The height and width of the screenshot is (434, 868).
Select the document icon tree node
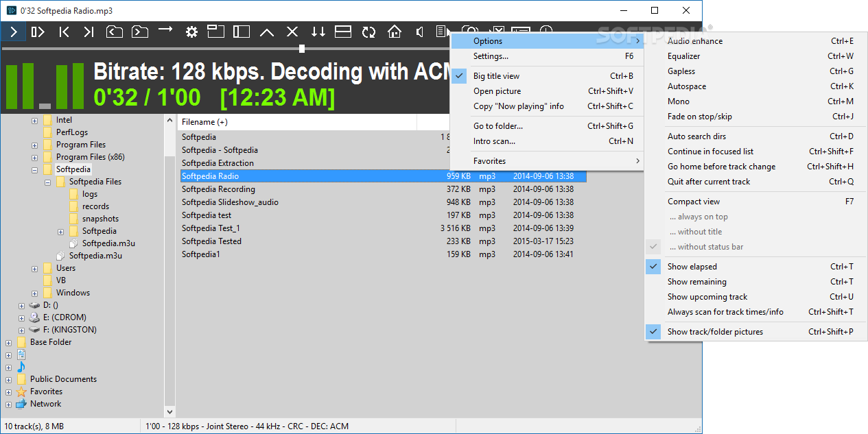pos(21,354)
